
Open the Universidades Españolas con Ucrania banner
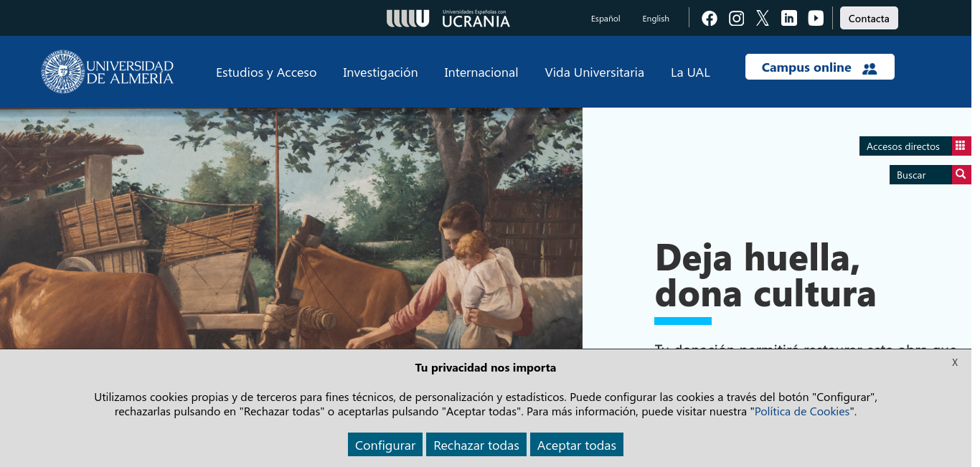coord(448,19)
